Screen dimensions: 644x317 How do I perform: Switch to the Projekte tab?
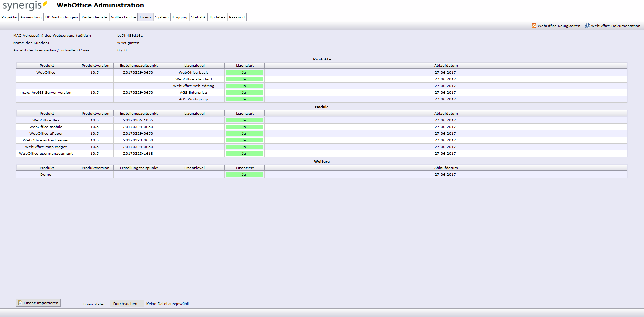tap(9, 17)
